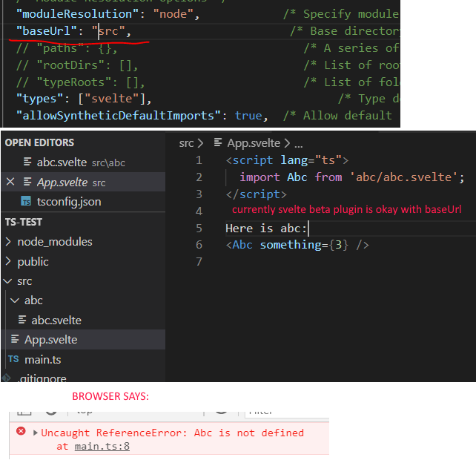The image size is (476, 463).
Task: Click the "types" key in tsconfig
Action: coord(39,99)
